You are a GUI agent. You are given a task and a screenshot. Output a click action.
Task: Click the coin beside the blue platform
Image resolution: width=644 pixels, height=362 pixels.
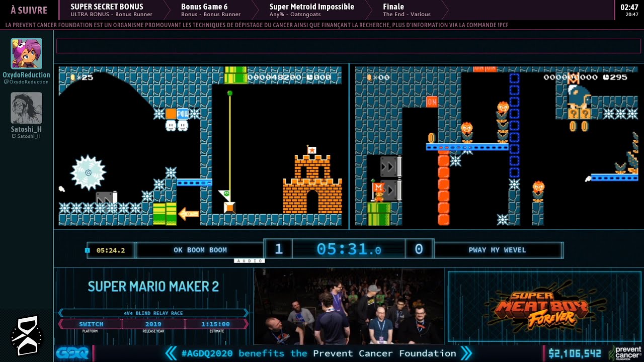pos(431,137)
